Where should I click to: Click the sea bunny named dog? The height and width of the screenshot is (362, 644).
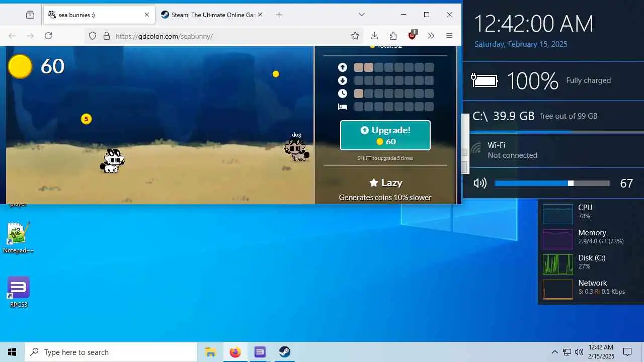pos(297,150)
